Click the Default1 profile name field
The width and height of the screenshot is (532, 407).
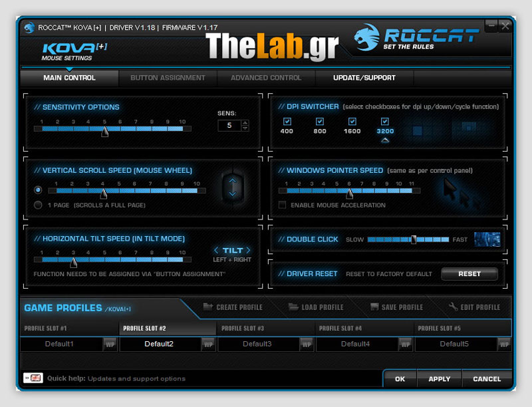pyautogui.click(x=61, y=344)
